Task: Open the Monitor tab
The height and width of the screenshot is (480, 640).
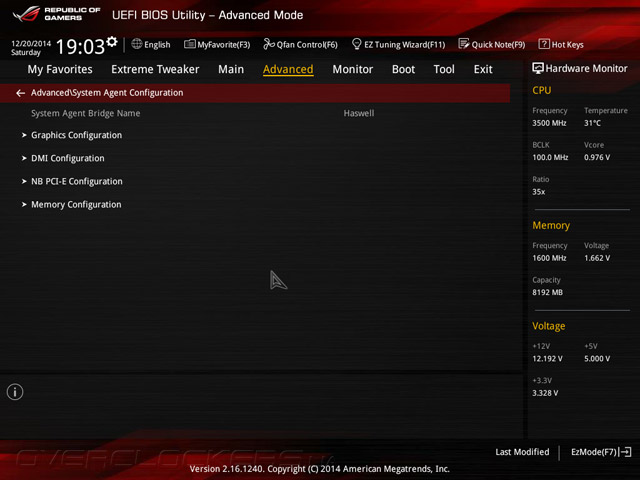Action: 353,69
